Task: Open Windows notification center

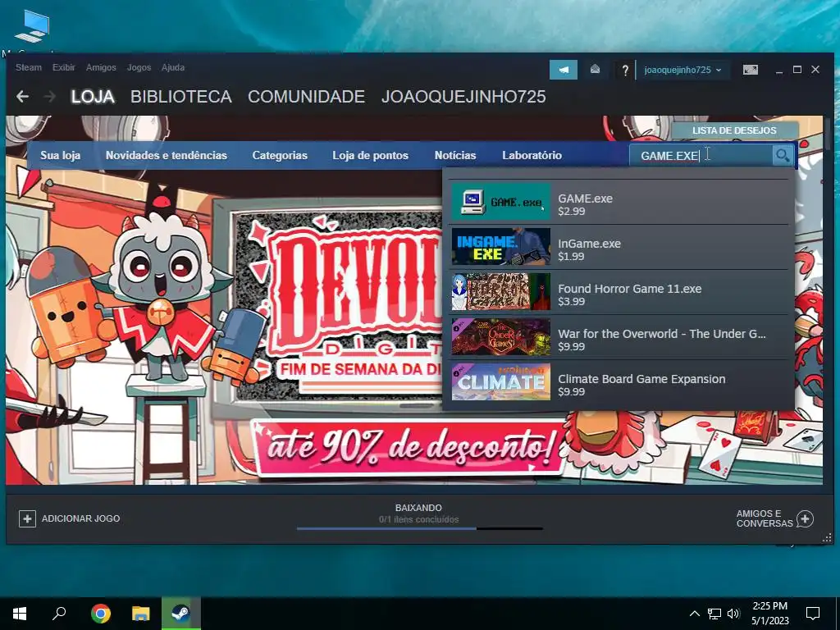Action: click(x=813, y=614)
